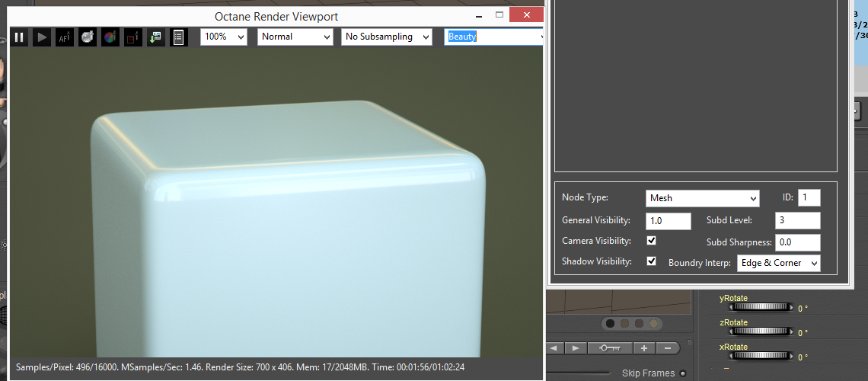Click the yRotate 0 ° value
Screen dimensions: 868x381
803,309
